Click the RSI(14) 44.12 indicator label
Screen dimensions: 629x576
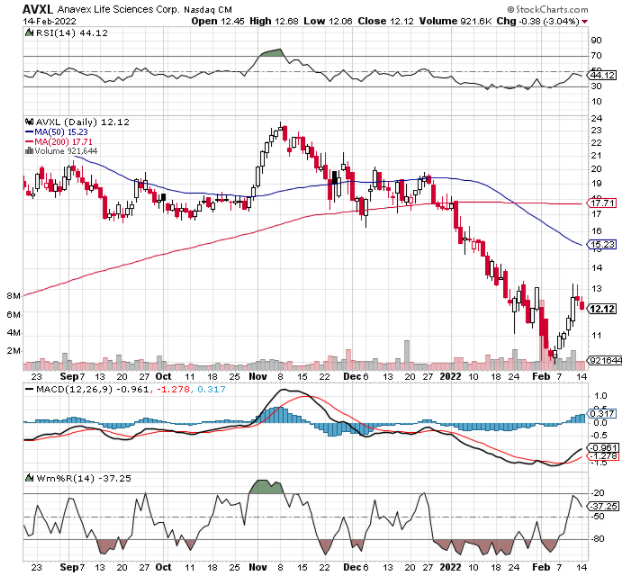72,33
